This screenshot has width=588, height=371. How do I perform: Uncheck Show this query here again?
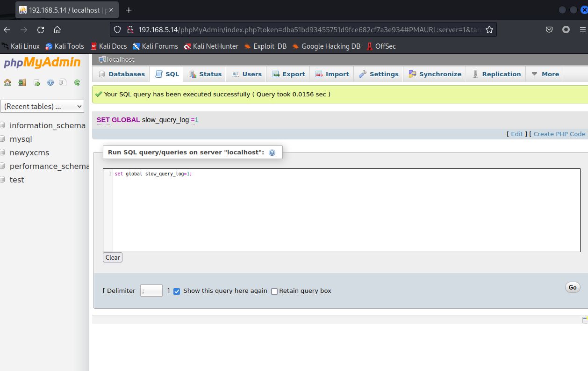tap(177, 291)
